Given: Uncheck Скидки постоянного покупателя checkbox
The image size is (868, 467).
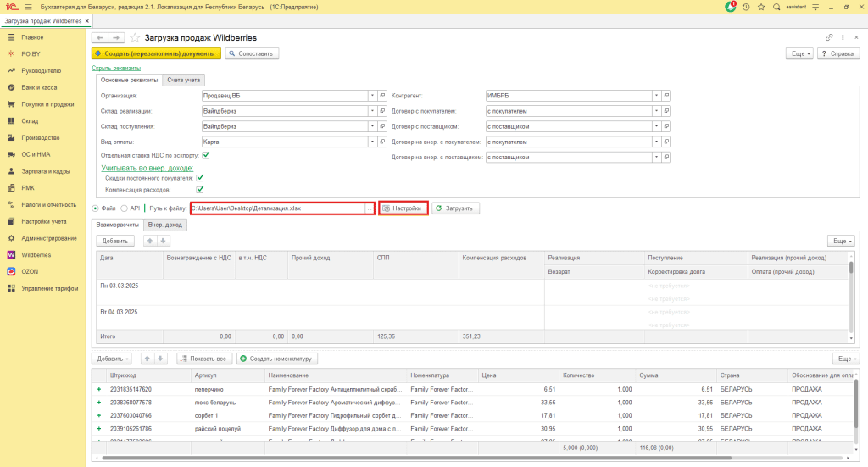Looking at the screenshot, I should pyautogui.click(x=200, y=178).
